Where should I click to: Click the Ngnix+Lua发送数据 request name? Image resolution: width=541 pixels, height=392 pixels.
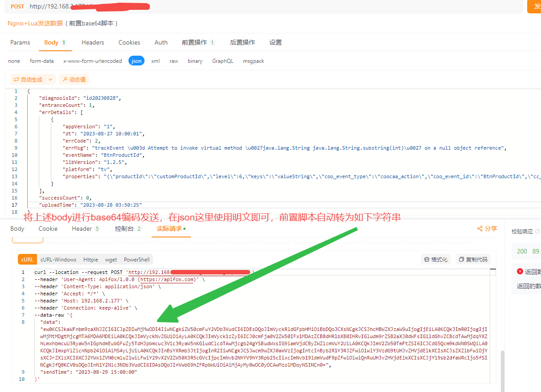pyautogui.click(x=35, y=23)
